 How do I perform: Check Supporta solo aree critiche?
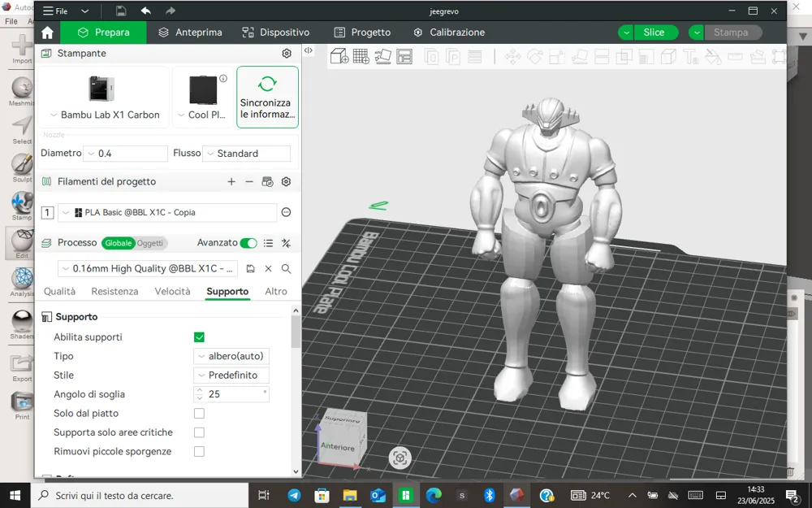(200, 432)
